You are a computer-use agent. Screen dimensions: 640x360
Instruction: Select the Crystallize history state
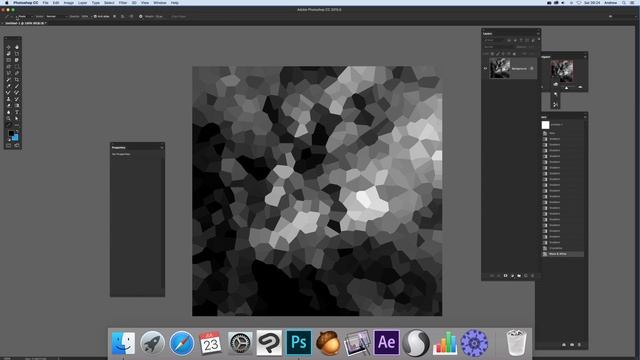click(x=562, y=248)
